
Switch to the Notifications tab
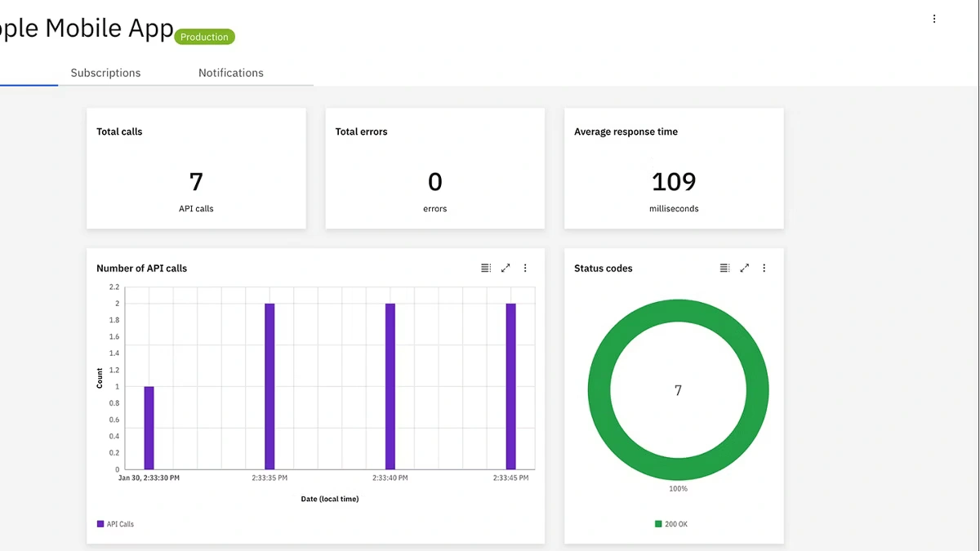tap(231, 73)
